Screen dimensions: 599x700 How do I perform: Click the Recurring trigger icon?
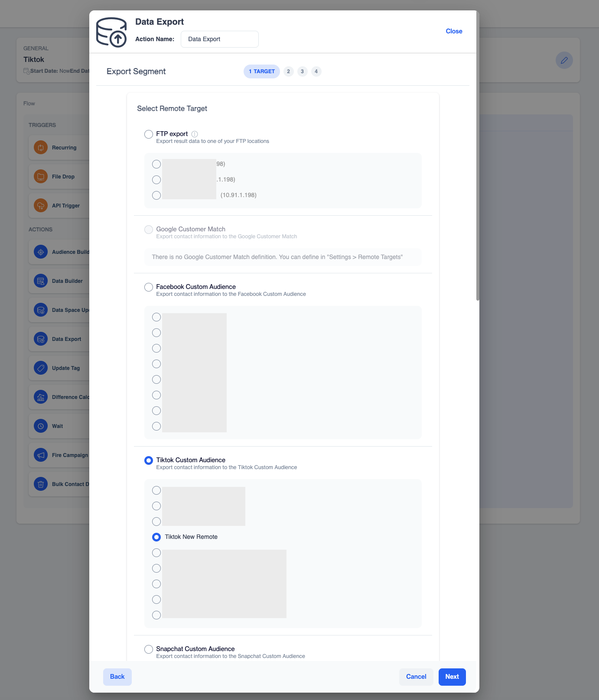point(41,148)
